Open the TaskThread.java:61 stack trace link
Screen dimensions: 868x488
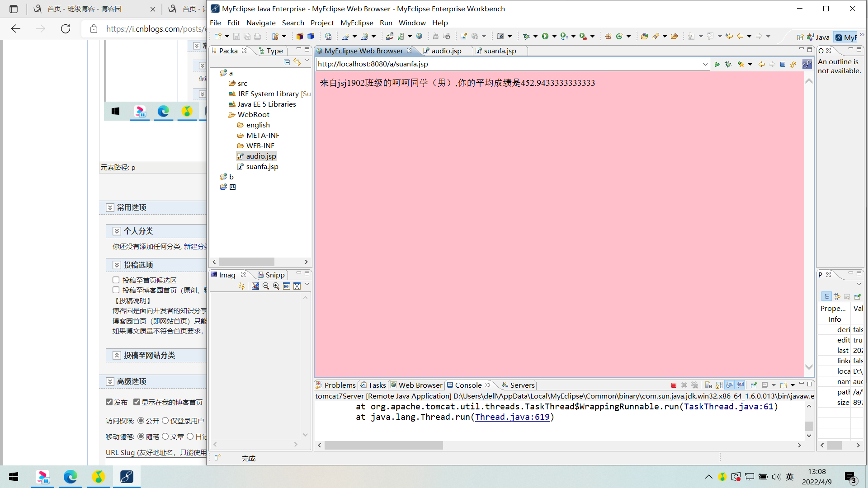click(x=728, y=406)
